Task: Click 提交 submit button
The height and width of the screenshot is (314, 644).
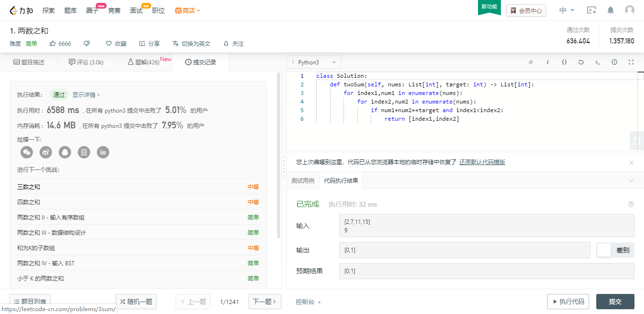Action: pyautogui.click(x=615, y=302)
